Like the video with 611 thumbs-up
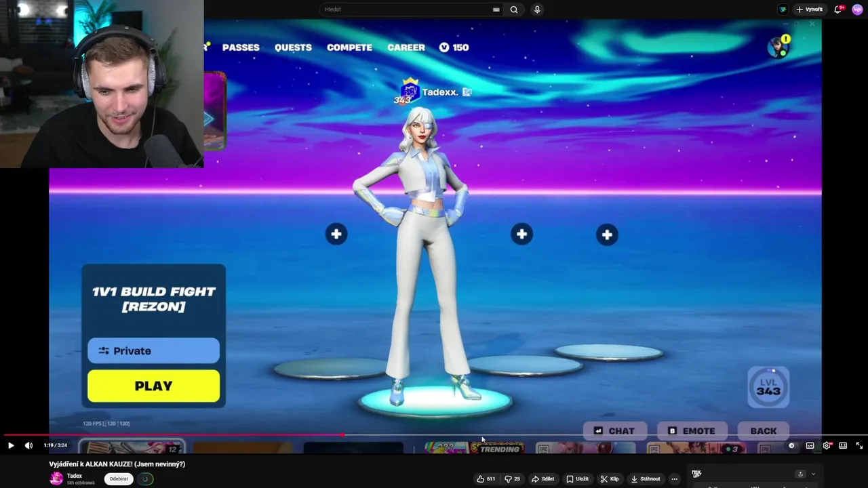The width and height of the screenshot is (868, 488). pyautogui.click(x=486, y=479)
